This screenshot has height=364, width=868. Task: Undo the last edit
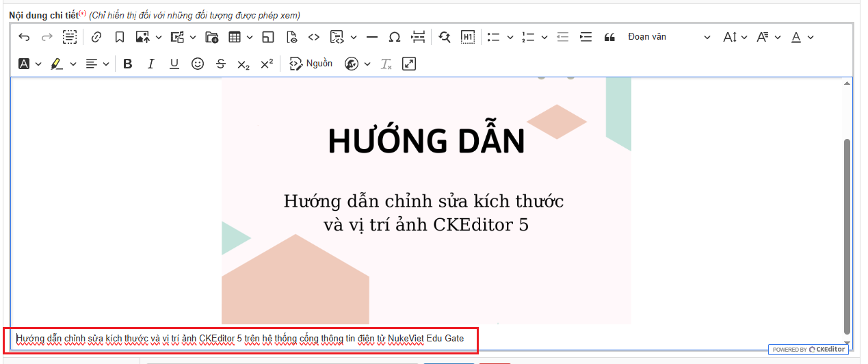click(24, 37)
